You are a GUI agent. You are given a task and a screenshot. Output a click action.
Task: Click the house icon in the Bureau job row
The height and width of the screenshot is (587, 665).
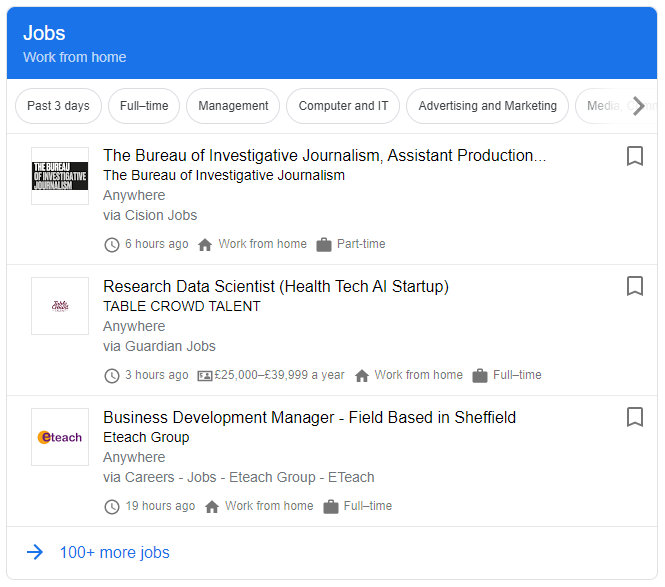[x=205, y=245]
